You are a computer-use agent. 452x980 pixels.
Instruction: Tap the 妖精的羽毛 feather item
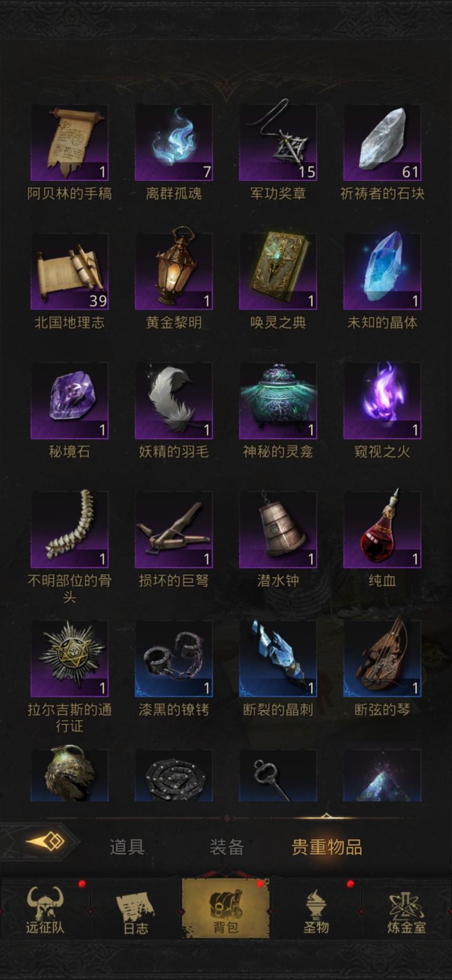173,401
